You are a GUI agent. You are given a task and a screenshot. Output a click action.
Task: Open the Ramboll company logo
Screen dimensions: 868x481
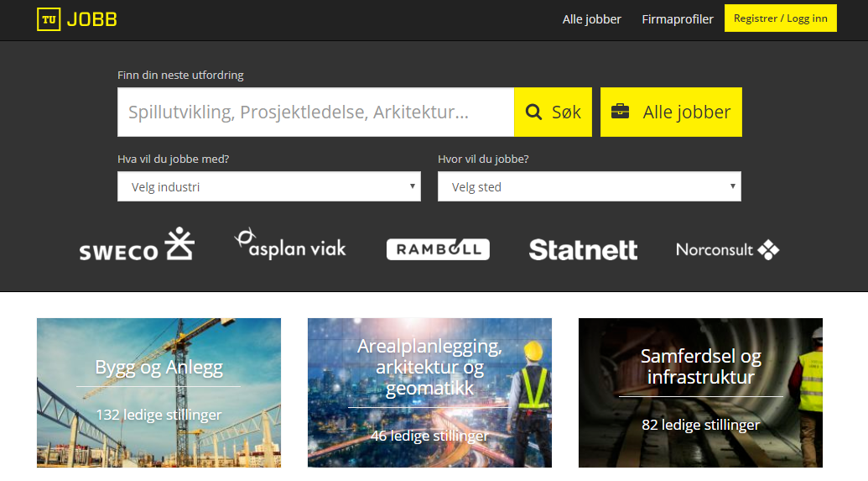tap(438, 249)
